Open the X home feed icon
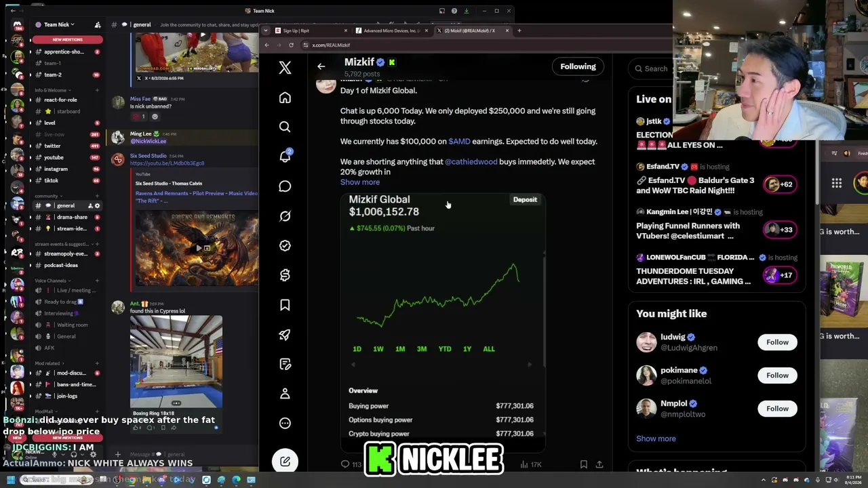 point(285,98)
